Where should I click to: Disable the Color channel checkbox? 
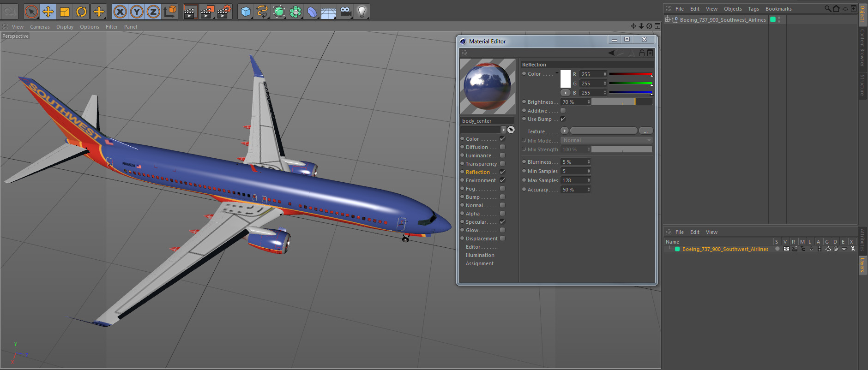click(x=502, y=139)
